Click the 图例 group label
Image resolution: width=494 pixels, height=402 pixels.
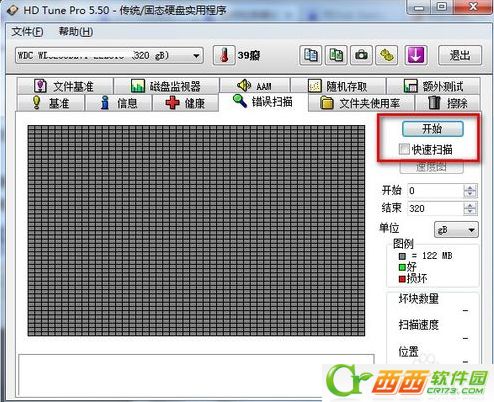point(403,244)
